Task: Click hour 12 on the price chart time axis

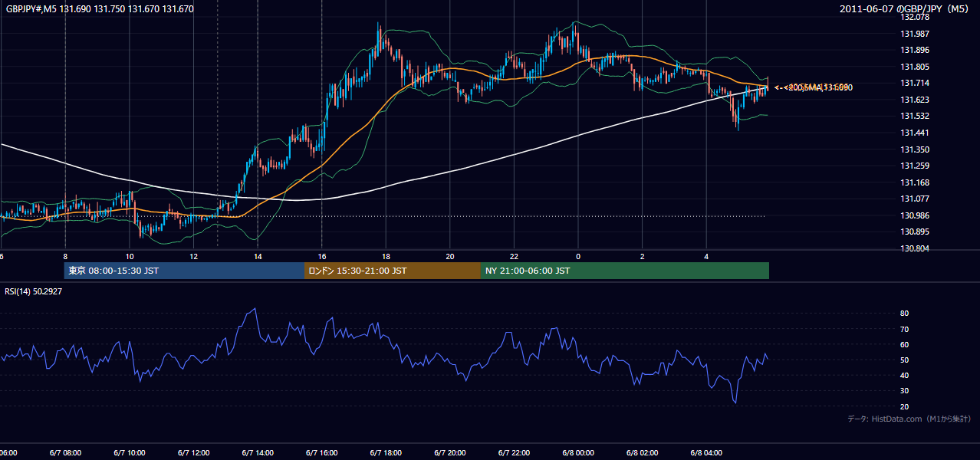Action: (x=194, y=256)
